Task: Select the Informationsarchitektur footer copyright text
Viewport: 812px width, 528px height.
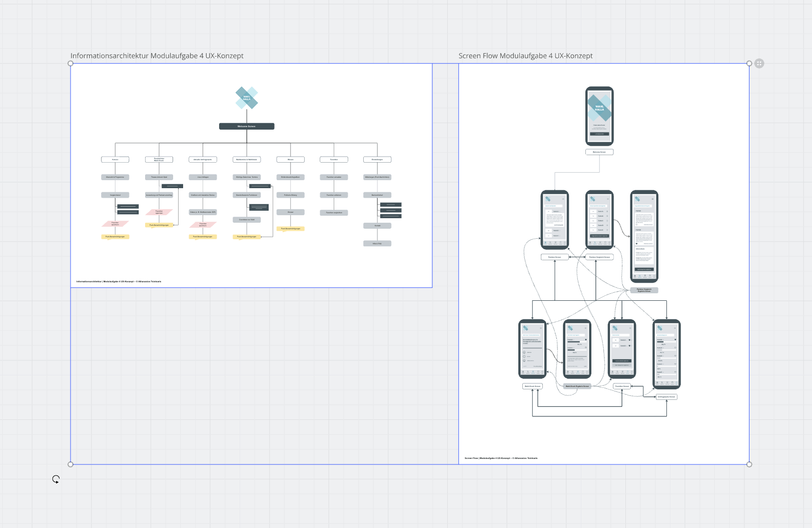Action: [x=119, y=282]
